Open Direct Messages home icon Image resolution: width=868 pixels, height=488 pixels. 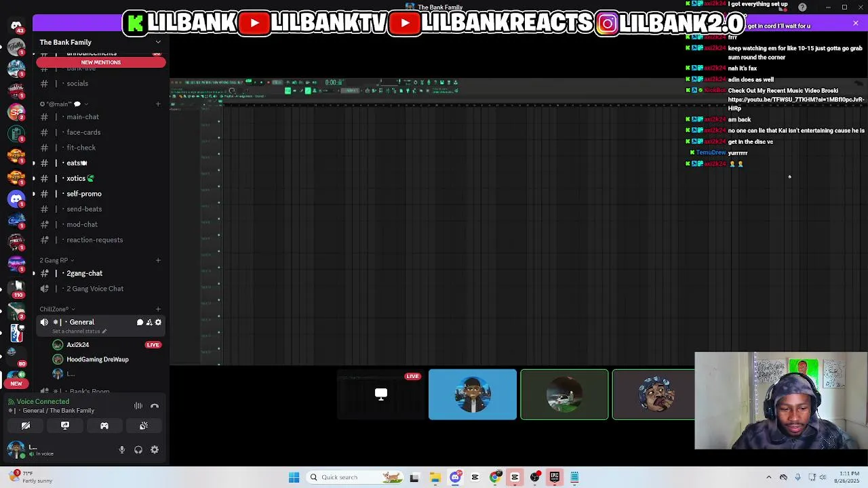(16, 25)
